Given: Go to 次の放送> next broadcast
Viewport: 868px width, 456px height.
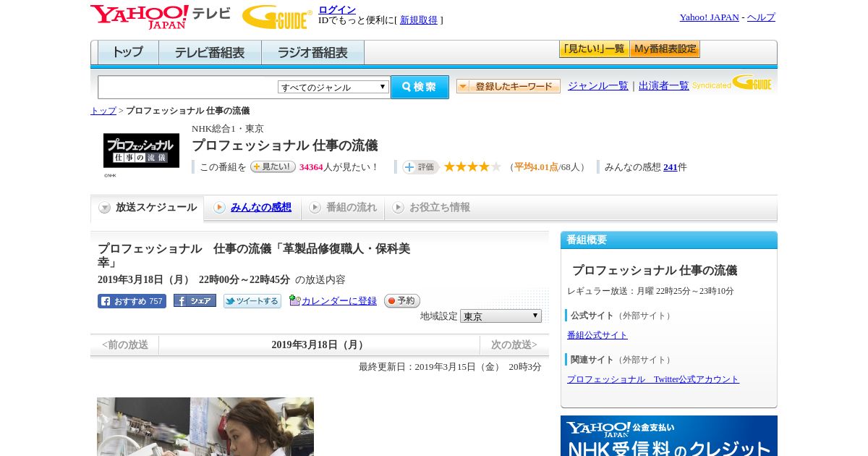Looking at the screenshot, I should tap(514, 345).
